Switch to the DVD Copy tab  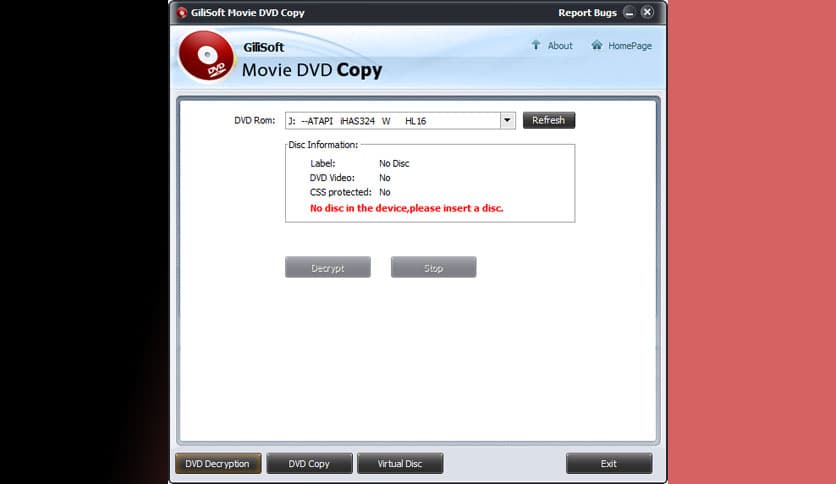point(309,464)
